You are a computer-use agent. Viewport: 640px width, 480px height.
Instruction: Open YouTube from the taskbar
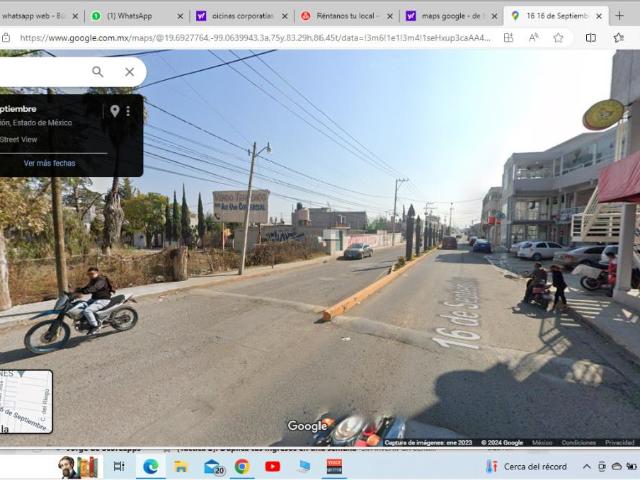pos(273,467)
